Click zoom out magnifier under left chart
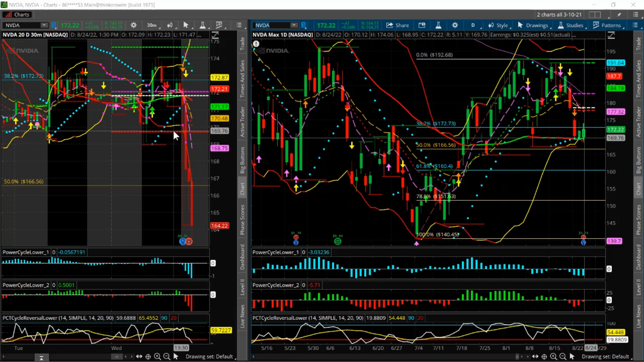The width and height of the screenshot is (644, 362). 166,357
